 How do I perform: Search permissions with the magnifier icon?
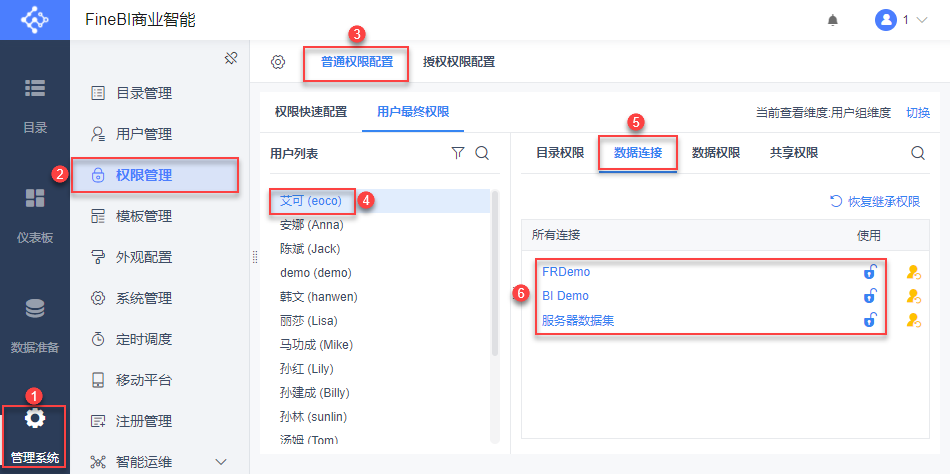click(917, 153)
